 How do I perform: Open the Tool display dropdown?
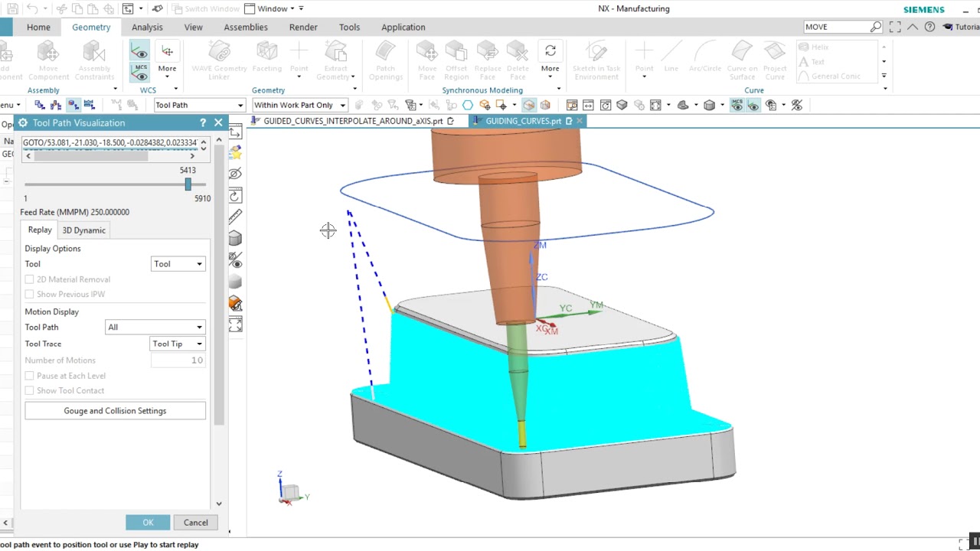tap(178, 264)
